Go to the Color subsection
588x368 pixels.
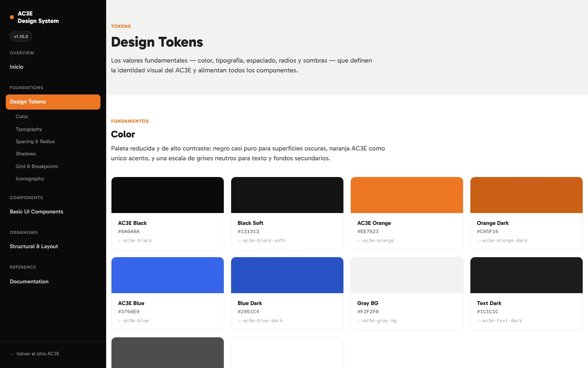22,117
